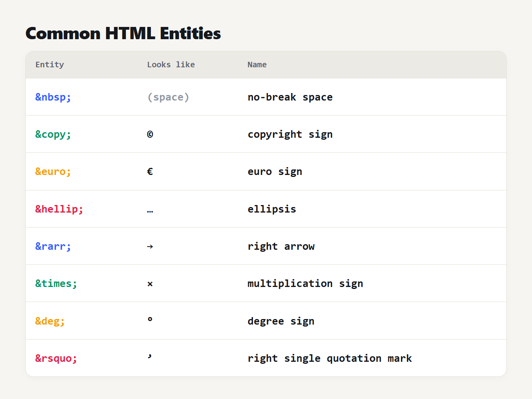The width and height of the screenshot is (532, 399).
Task: Click the multiplication sign glyph
Action: click(x=150, y=284)
